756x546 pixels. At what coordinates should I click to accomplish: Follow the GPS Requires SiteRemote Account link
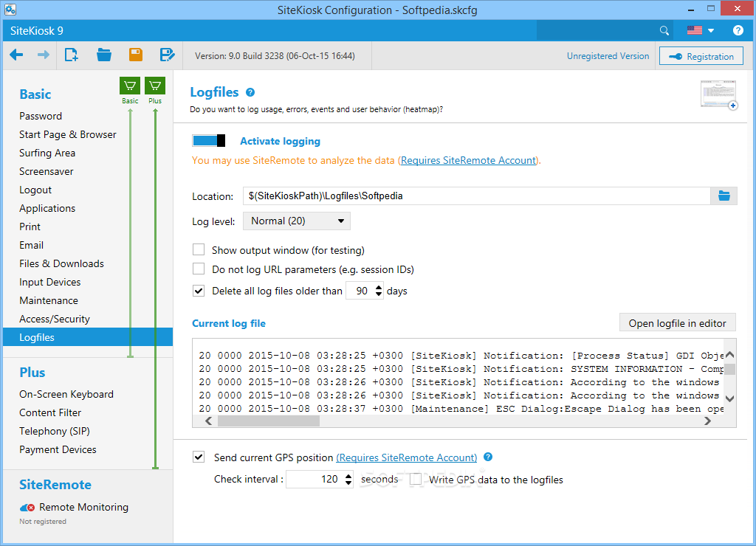point(407,457)
